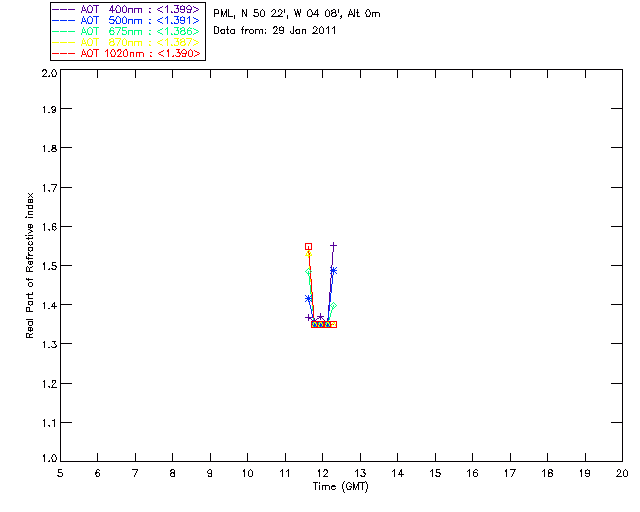Click the purple plus marker near 1.55
Screen dimensions: 640x512
click(x=333, y=246)
